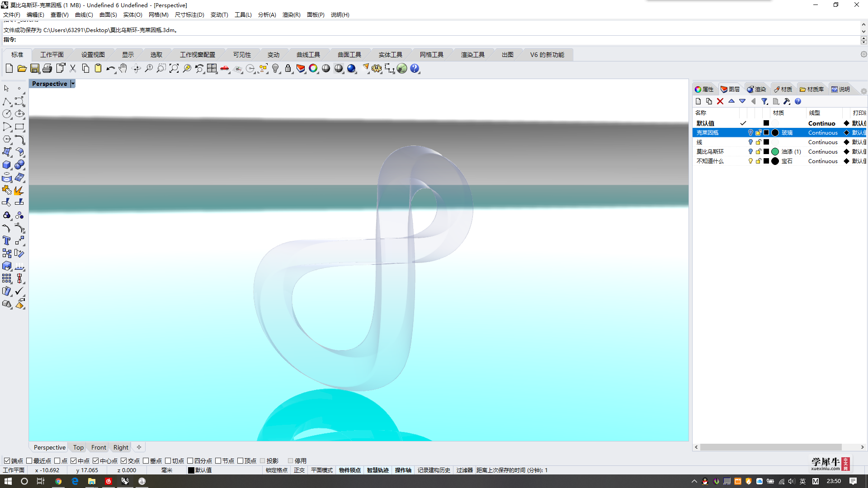868x488 pixels.
Task: Toggle 锁定格点 in the status bar
Action: coord(276,470)
